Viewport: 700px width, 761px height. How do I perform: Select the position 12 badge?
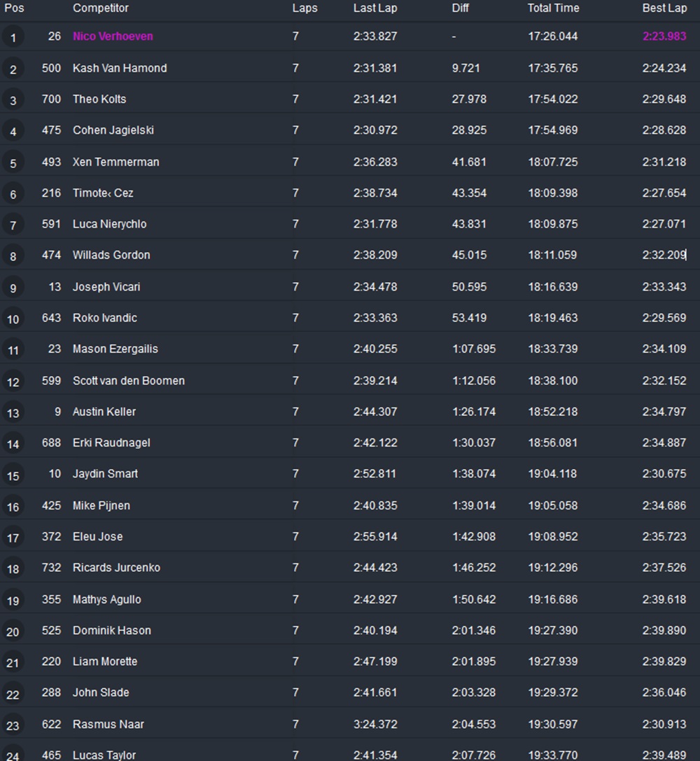coord(13,382)
